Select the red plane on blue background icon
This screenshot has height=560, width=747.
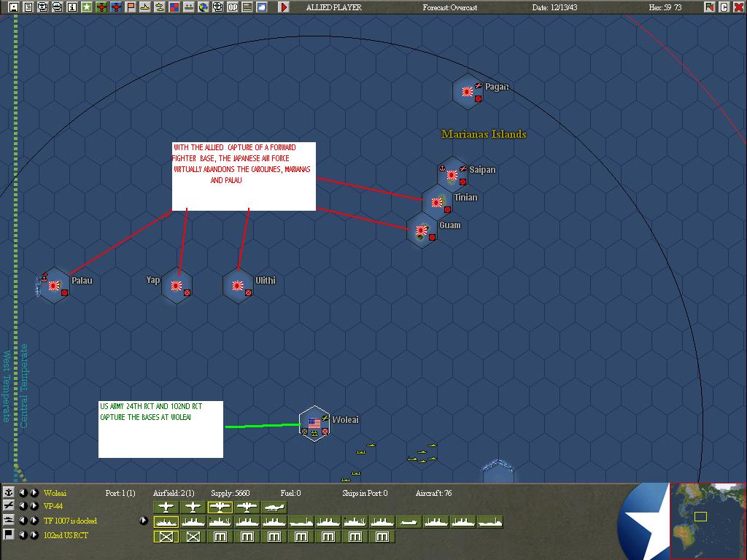(x=116, y=7)
